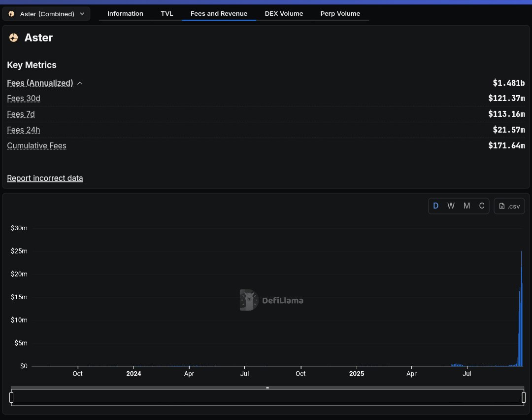Switch to the TVL tab
This screenshot has height=420, width=532.
(x=166, y=14)
